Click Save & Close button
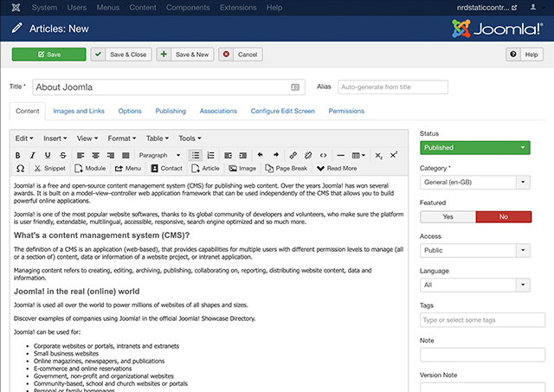The image size is (554, 392). point(121,55)
